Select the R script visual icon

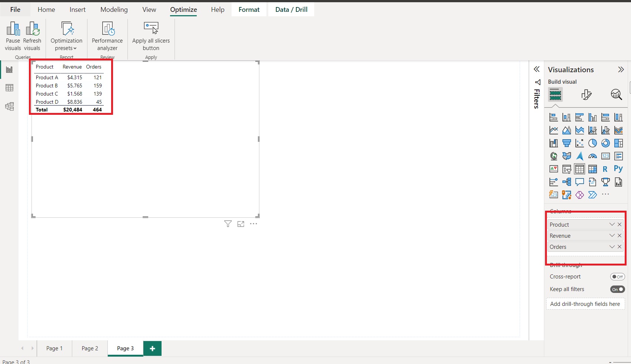click(x=605, y=169)
